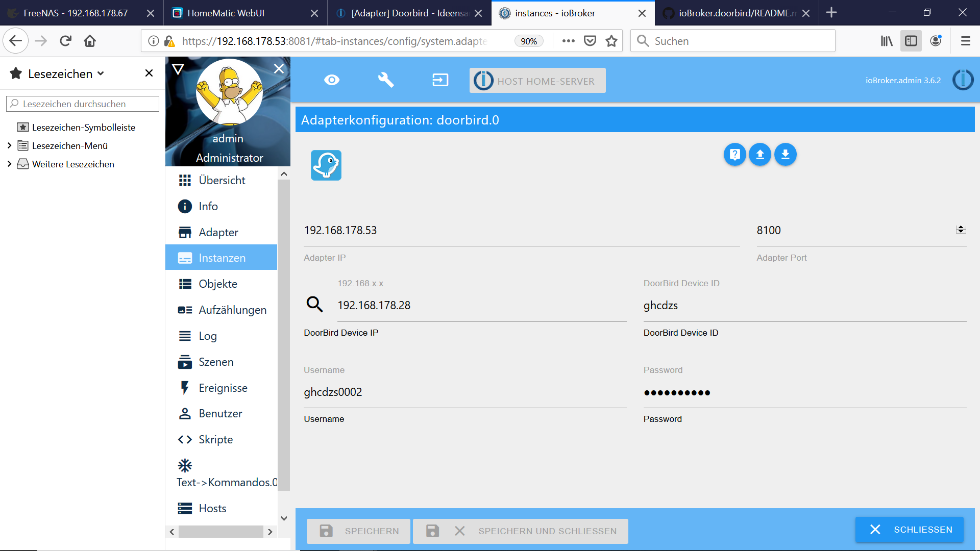Expand the Lesezeichen-Menü folder
The image size is (980, 551).
[9, 145]
